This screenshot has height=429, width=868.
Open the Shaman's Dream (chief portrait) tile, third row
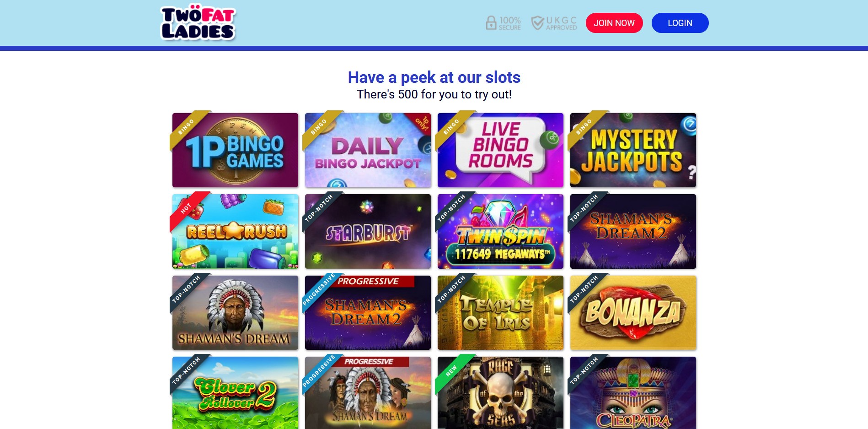235,313
